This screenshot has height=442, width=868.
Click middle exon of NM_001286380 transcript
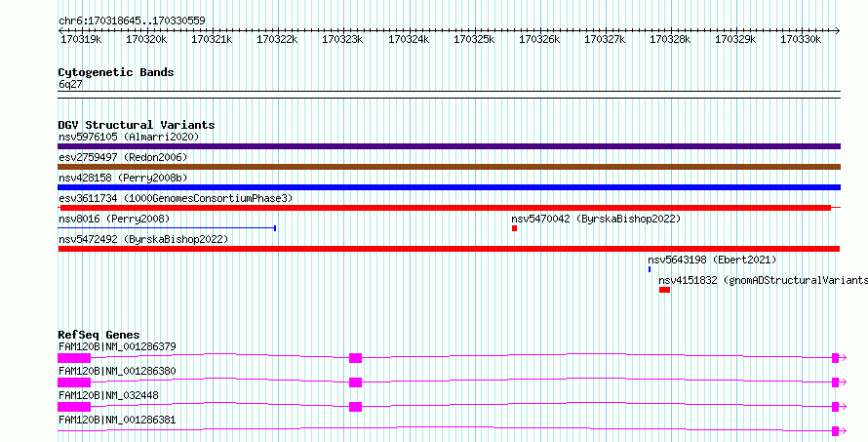pyautogui.click(x=355, y=382)
